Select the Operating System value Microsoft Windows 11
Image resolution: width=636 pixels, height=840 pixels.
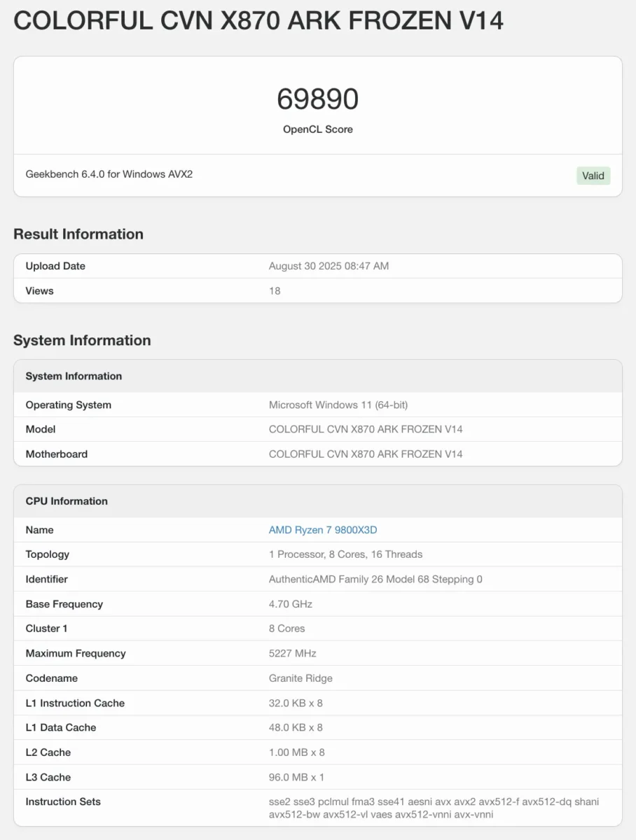(338, 405)
